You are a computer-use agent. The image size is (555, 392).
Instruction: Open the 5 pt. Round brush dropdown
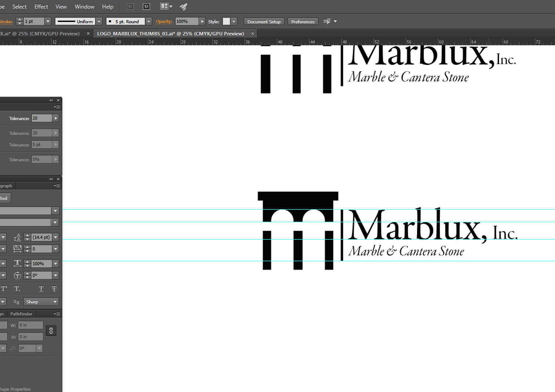(x=148, y=21)
